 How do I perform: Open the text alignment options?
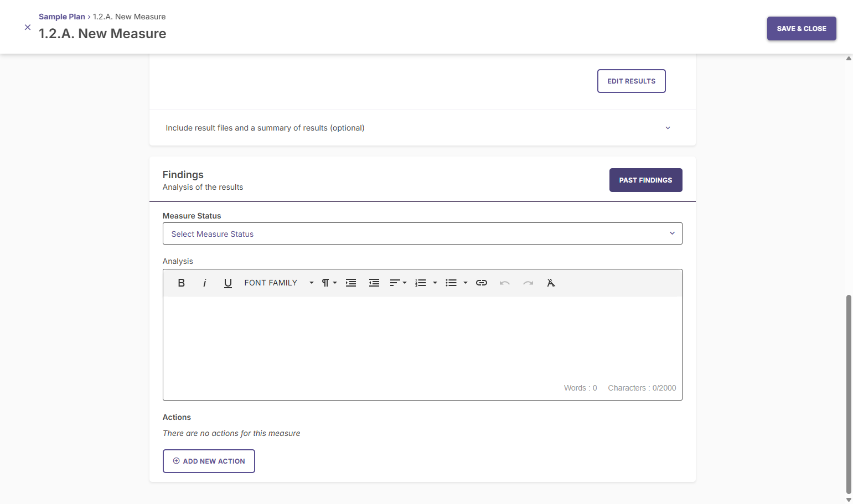[x=398, y=283]
